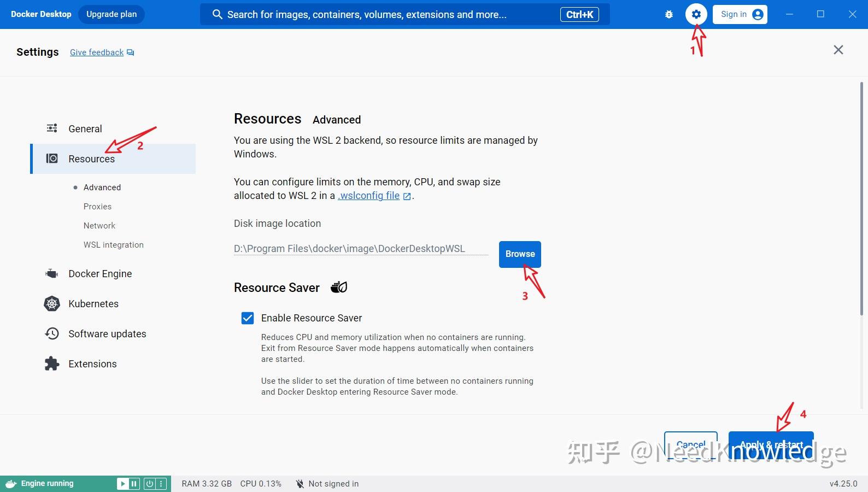The image size is (868, 492).
Task: Toggle Enable Resource Saver checkbox
Action: [248, 318]
